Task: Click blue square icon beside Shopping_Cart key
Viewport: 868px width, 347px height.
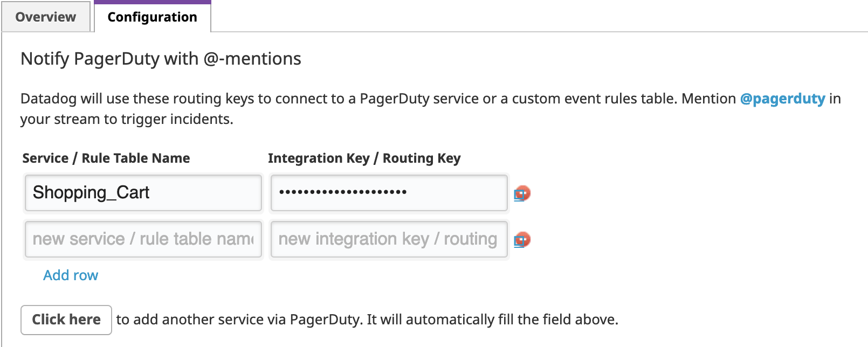Action: [518, 196]
